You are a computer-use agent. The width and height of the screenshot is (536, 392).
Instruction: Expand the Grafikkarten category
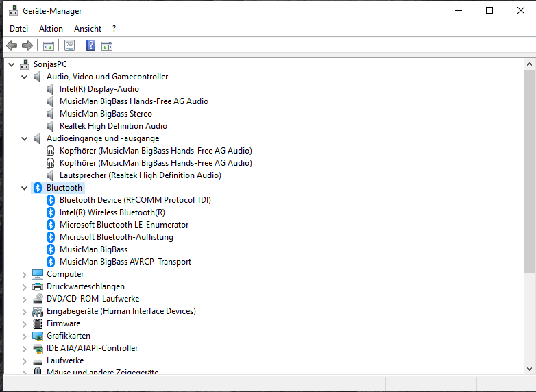[24, 336]
